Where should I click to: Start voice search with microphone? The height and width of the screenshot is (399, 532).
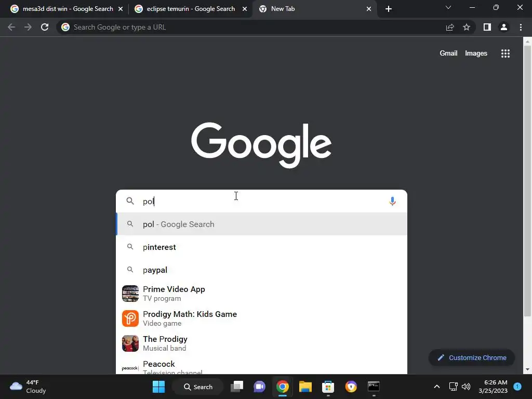coord(392,201)
